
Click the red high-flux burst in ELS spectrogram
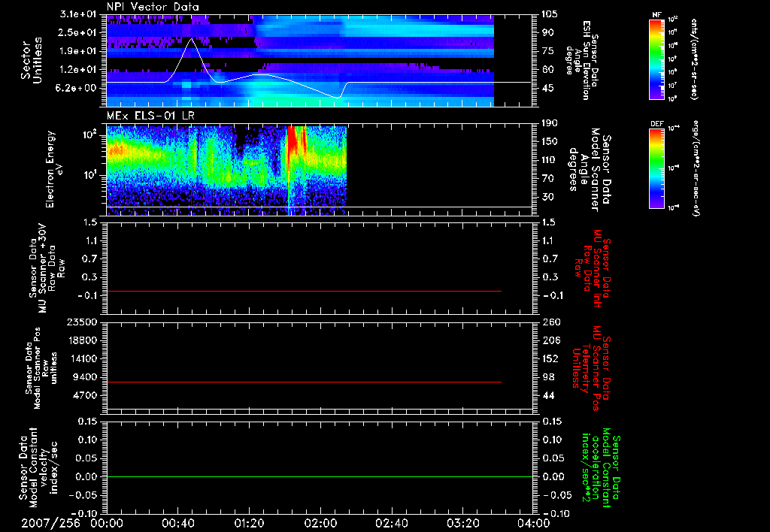[293, 140]
